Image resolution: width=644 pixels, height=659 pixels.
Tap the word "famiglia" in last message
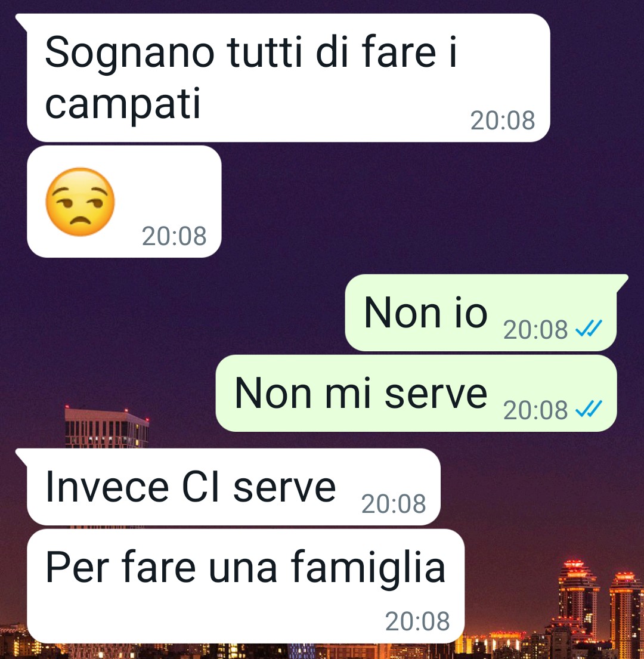pyautogui.click(x=368, y=567)
